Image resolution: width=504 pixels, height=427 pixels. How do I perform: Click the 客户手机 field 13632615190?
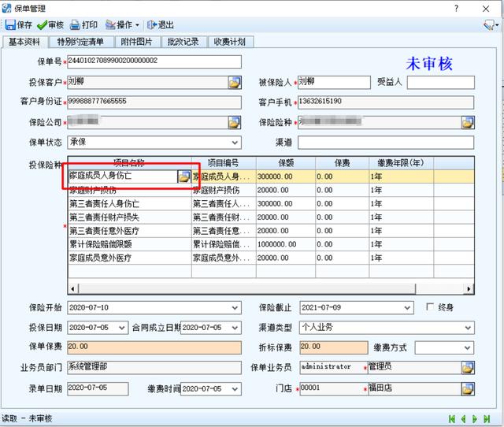tap(386, 102)
